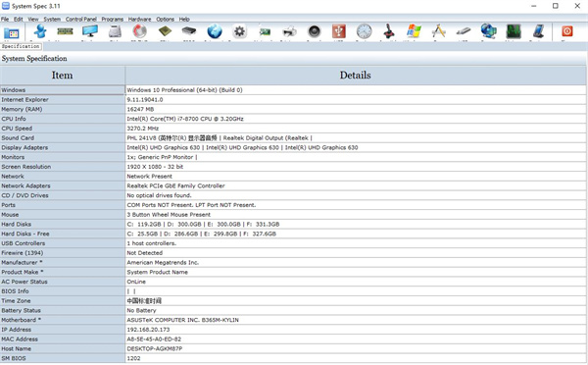This screenshot has width=588, height=365.
Task: Open the mobile phone PDA icon
Action: [x=538, y=31]
